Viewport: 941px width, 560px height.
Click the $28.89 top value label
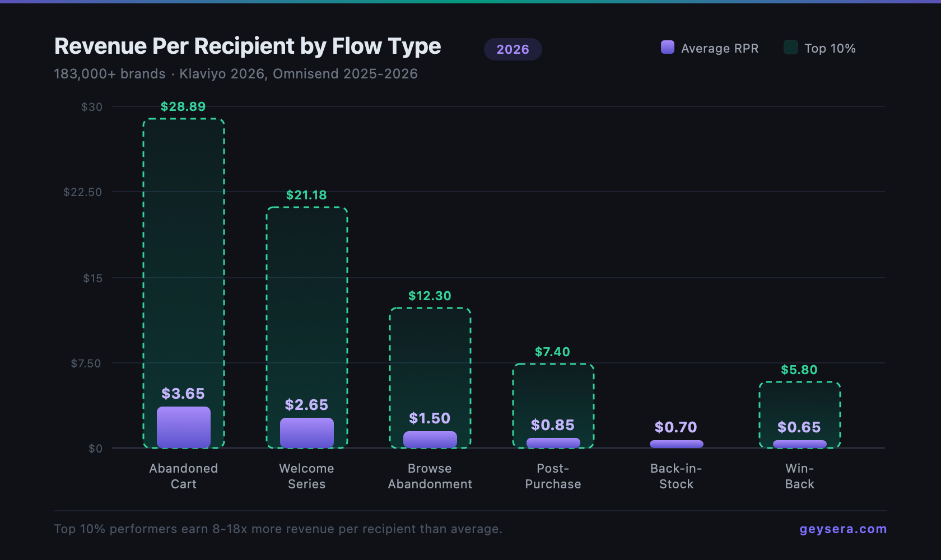pos(183,106)
